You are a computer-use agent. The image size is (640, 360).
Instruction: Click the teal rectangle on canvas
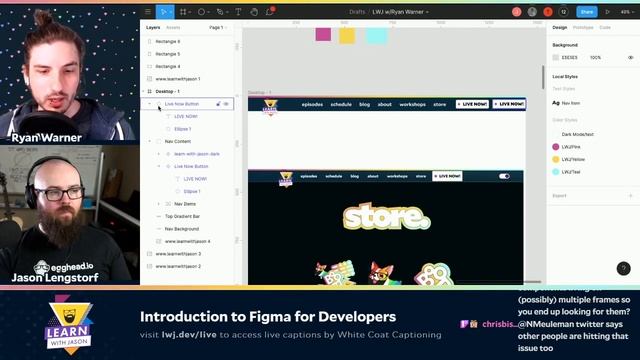377,36
